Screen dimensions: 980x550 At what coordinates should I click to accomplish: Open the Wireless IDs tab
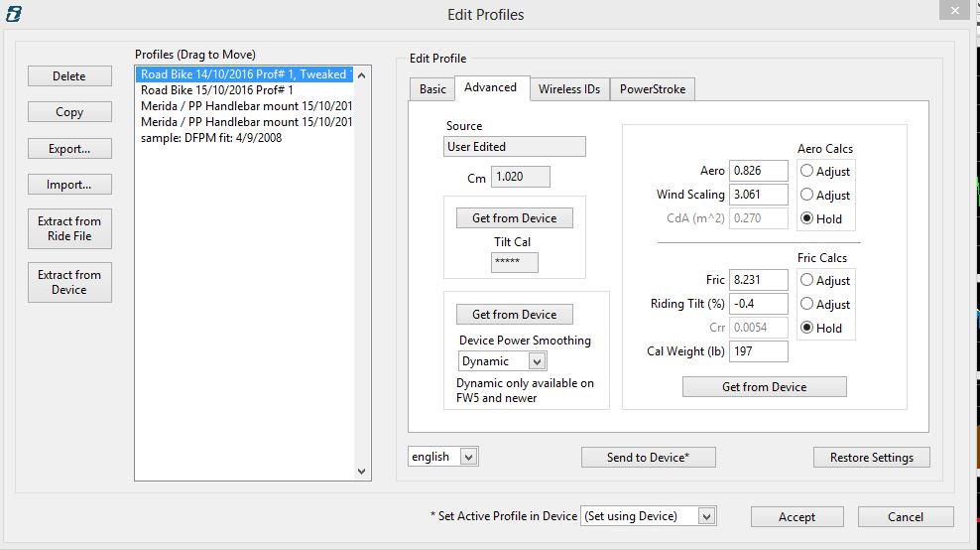[x=568, y=89]
